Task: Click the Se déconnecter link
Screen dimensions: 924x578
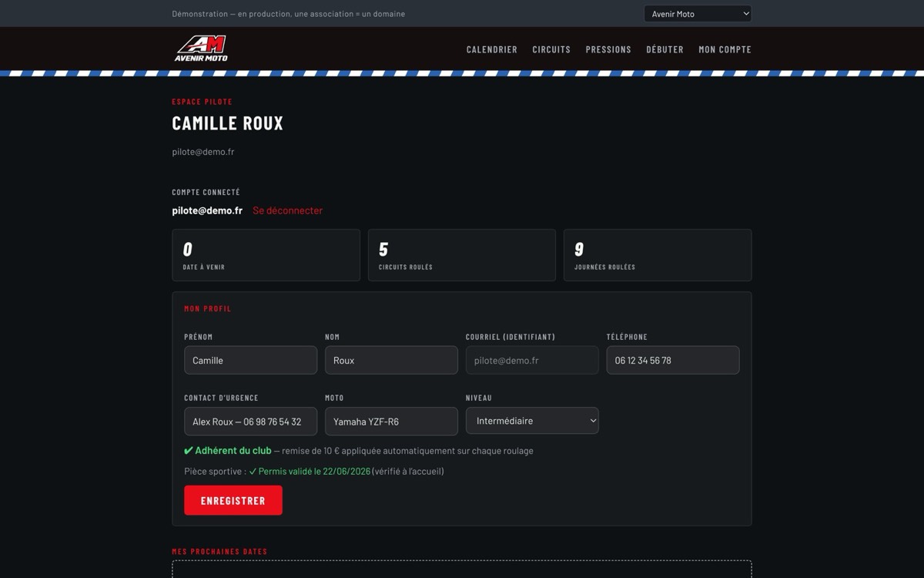Action: [x=288, y=210]
